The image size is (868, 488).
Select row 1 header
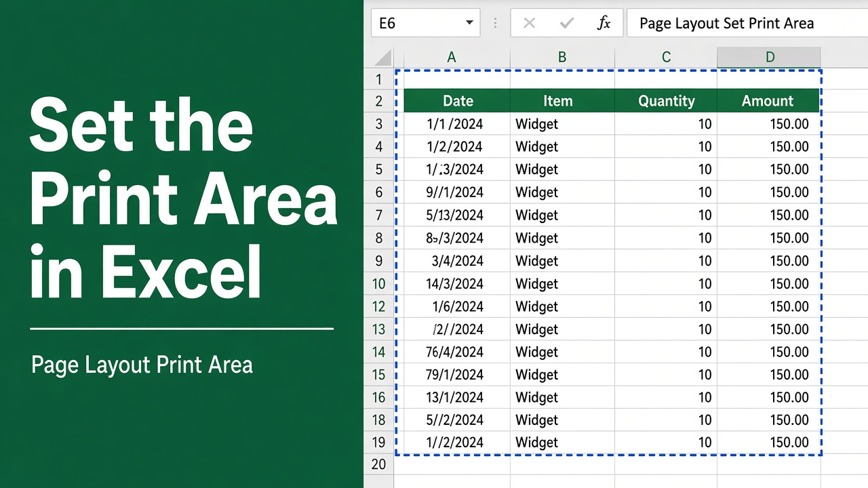(x=378, y=79)
